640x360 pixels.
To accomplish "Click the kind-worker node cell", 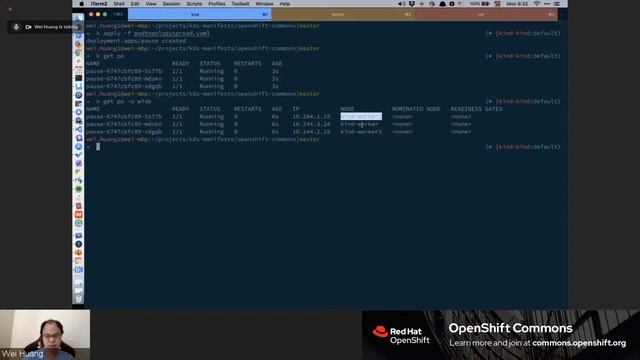I will click(x=359, y=124).
